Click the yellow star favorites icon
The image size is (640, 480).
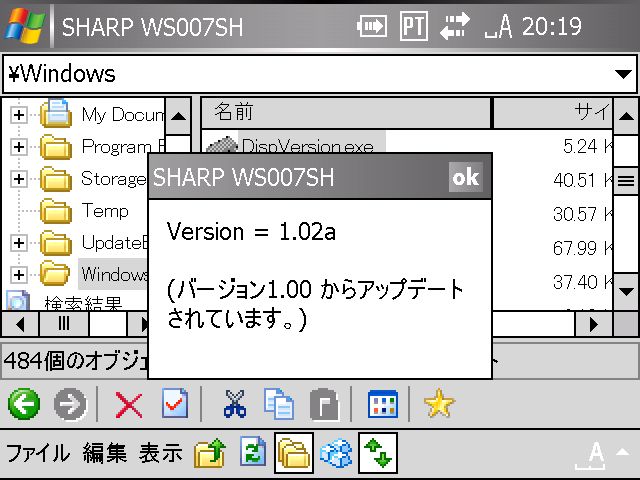(439, 403)
